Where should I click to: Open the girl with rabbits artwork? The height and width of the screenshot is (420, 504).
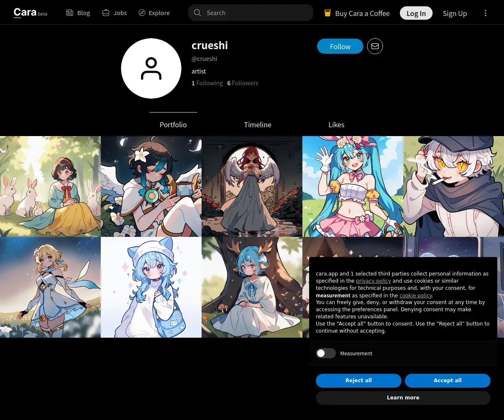(50, 186)
